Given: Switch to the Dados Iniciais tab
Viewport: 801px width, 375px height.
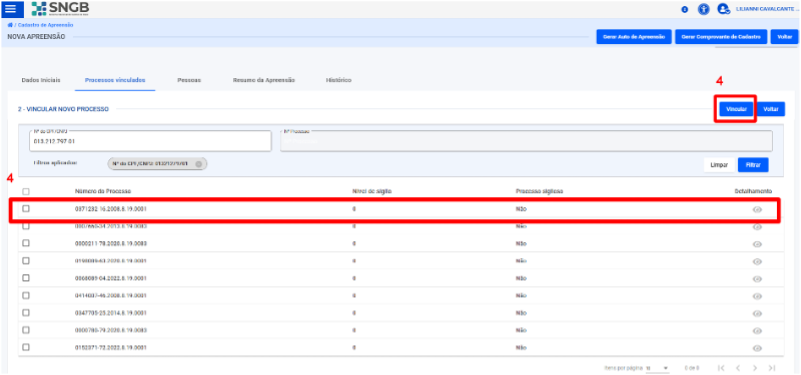Looking at the screenshot, I should 41,80.
